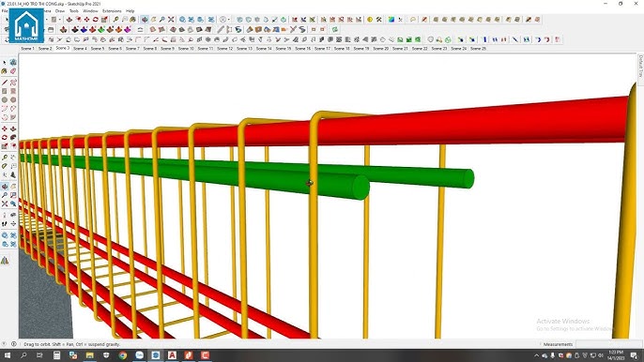
Task: Activate the Orbit tool in left toolbar
Action: [5, 187]
